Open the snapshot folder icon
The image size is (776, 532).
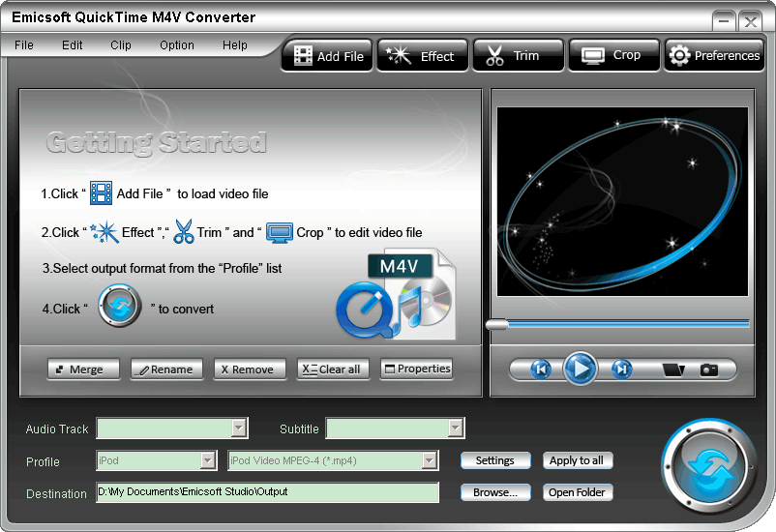coord(673,369)
